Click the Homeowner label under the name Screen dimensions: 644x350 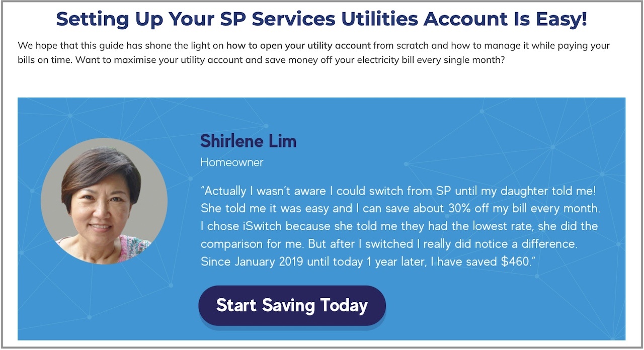coord(232,162)
